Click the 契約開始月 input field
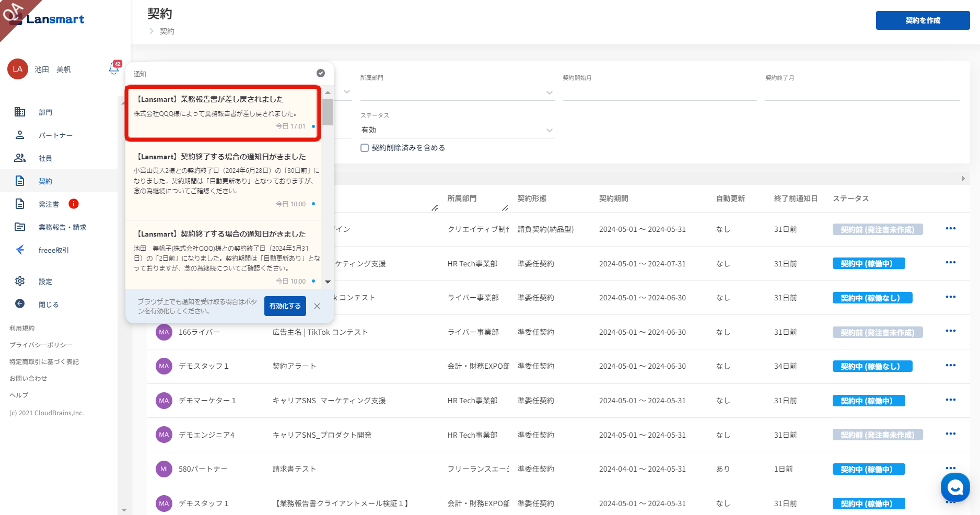Screen dimensions: 980x515 click(x=659, y=92)
